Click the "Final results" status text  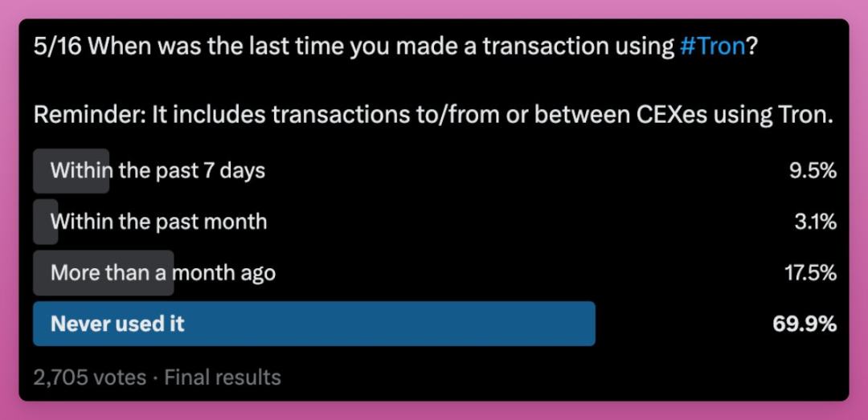click(223, 377)
